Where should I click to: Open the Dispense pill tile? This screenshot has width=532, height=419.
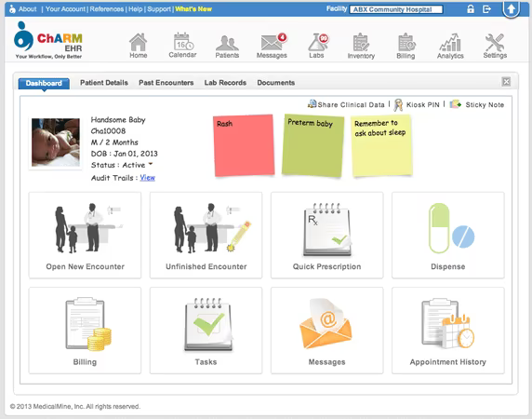[448, 236]
